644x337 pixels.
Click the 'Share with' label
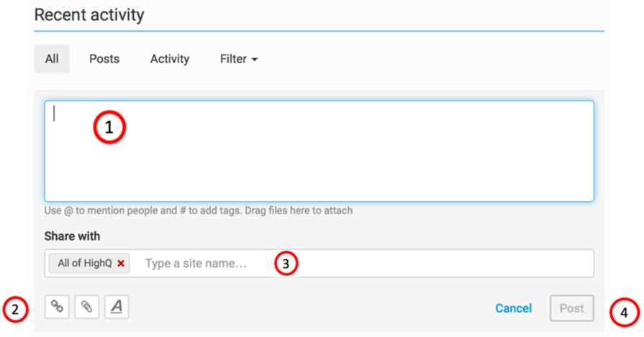72,236
